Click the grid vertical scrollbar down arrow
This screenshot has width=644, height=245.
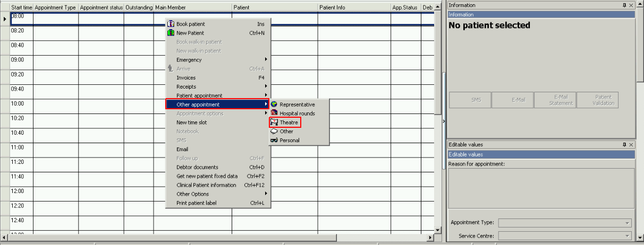[x=438, y=230]
